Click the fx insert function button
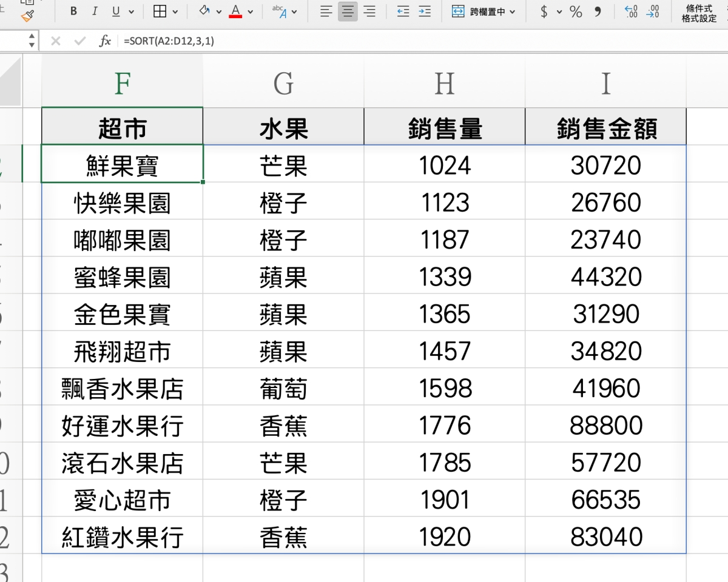The height and width of the screenshot is (582, 728). (106, 41)
